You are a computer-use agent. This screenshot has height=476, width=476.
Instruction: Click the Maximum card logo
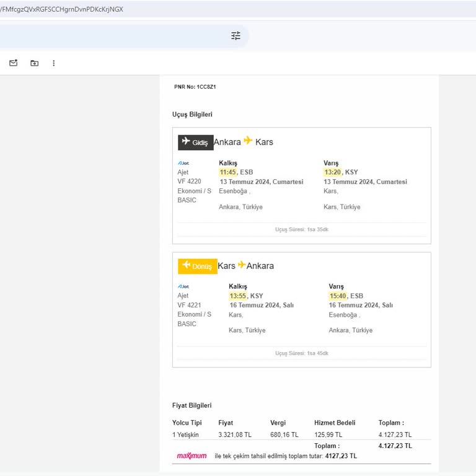coord(192,456)
